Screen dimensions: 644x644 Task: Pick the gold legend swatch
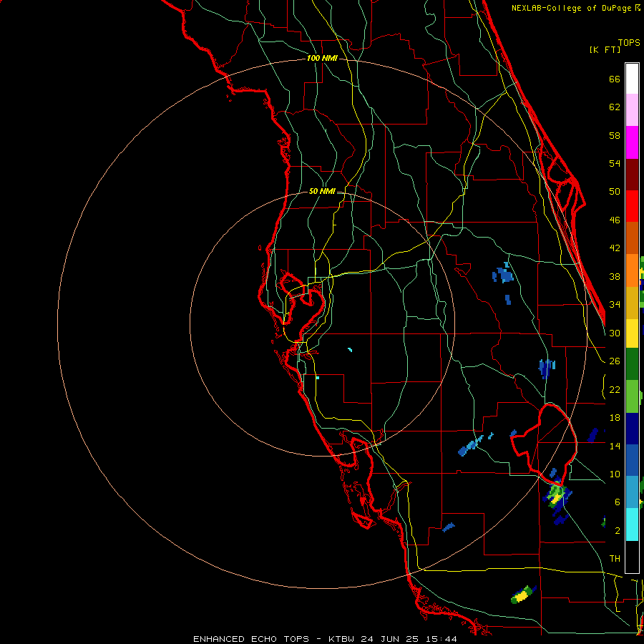click(x=632, y=303)
